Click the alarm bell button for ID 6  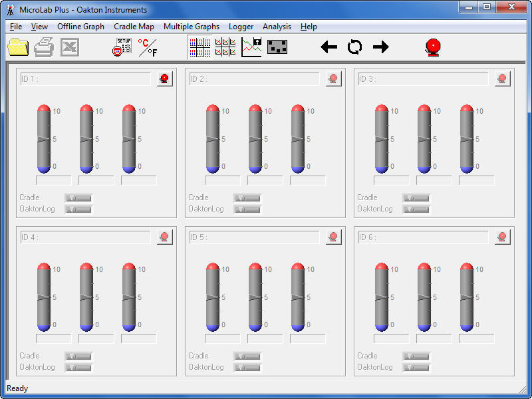(503, 237)
